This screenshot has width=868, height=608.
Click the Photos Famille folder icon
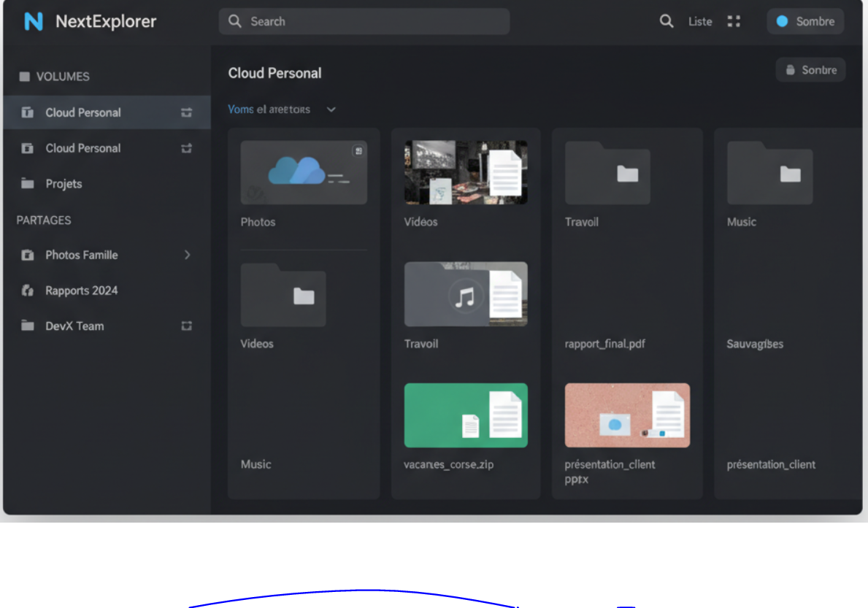pyautogui.click(x=28, y=255)
